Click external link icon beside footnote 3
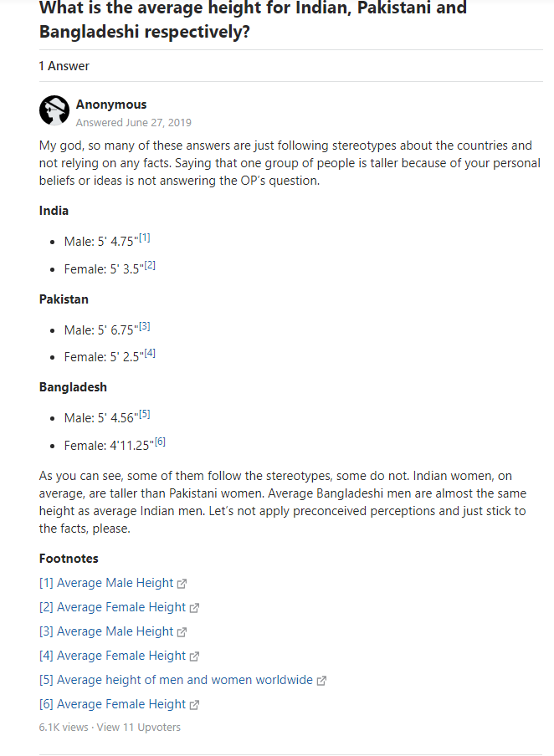 [182, 632]
